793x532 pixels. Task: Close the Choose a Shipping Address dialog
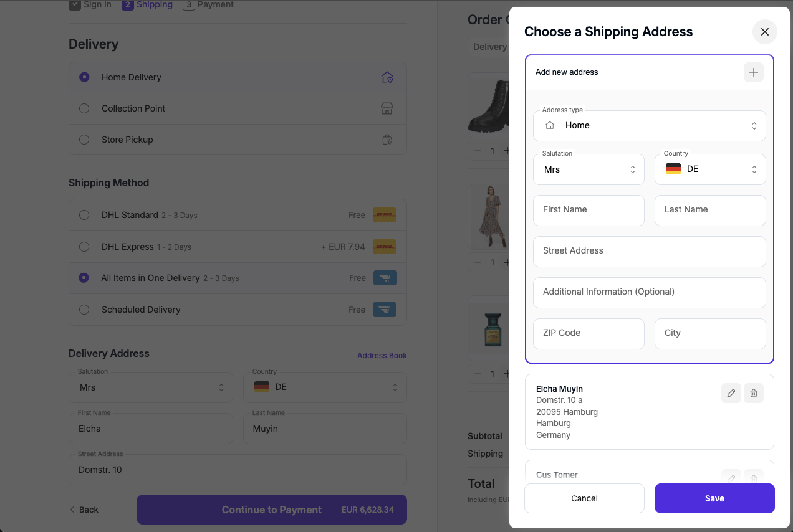[765, 32]
